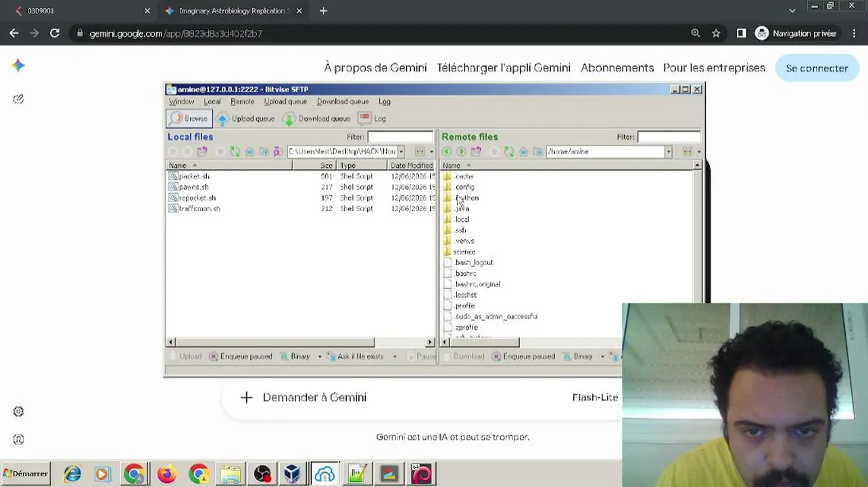The image size is (868, 487).
Task: Select repocket.sh in local files
Action: pos(193,198)
